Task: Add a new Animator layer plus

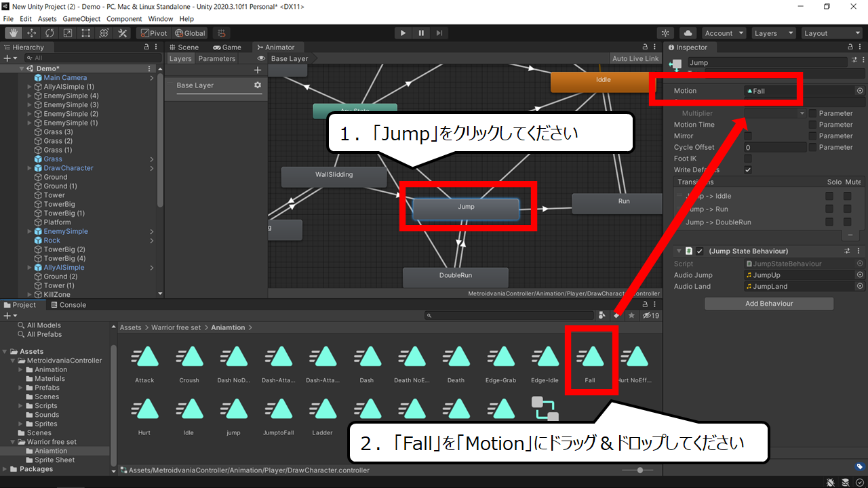Action: tap(258, 70)
